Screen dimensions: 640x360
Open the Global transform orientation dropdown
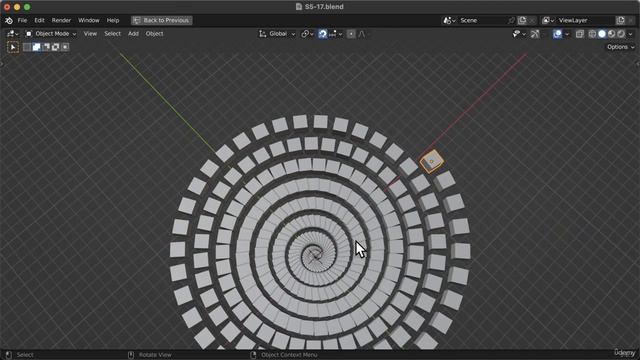coord(277,34)
